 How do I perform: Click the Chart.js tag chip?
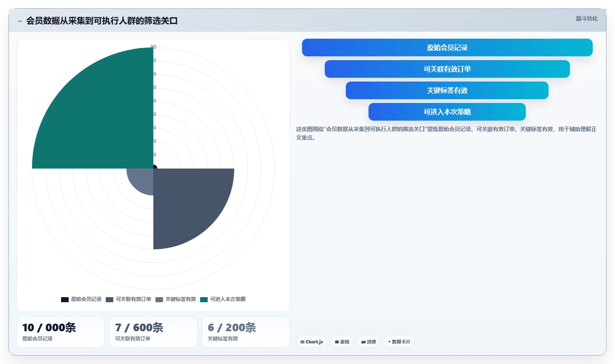312,342
